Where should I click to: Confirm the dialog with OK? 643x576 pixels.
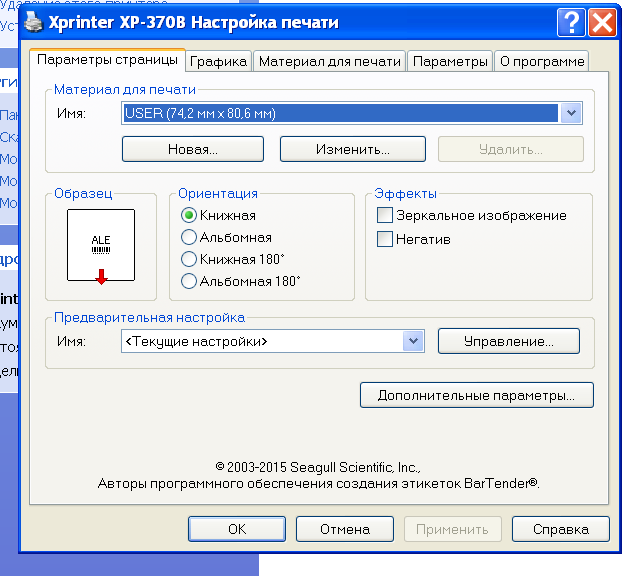(236, 529)
